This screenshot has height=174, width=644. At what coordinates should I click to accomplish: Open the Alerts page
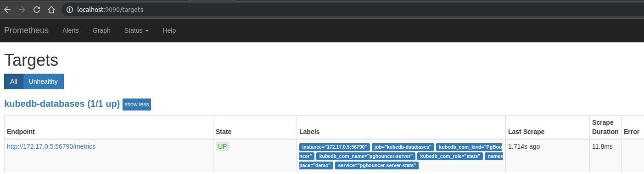(x=71, y=30)
